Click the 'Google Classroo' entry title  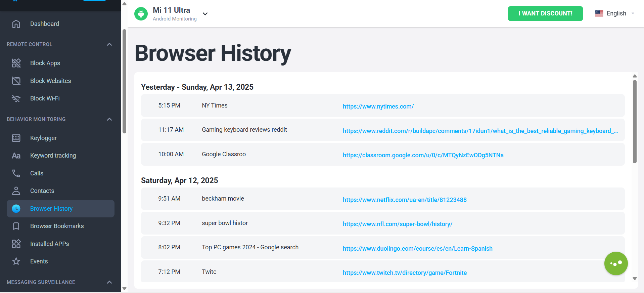(224, 154)
